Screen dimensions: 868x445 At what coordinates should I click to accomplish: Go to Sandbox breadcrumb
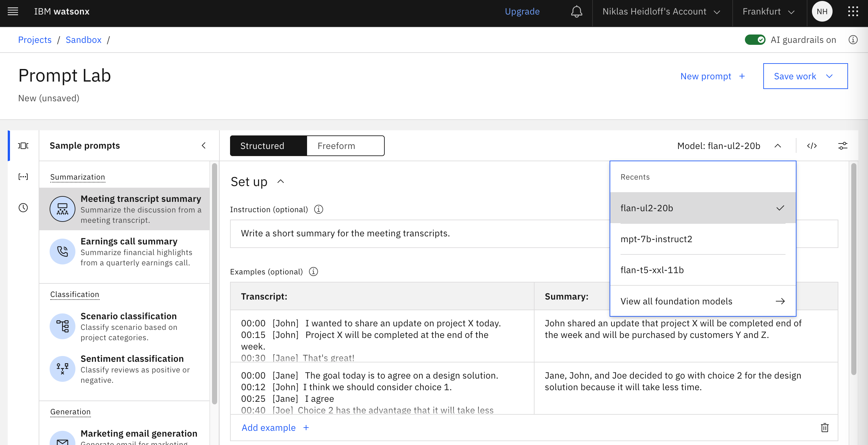(x=83, y=40)
